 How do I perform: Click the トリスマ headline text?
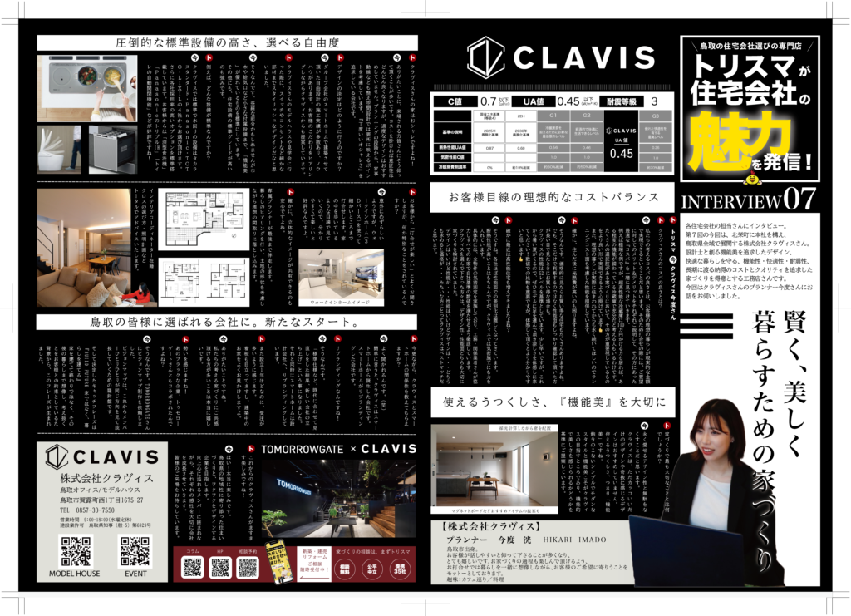744,67
